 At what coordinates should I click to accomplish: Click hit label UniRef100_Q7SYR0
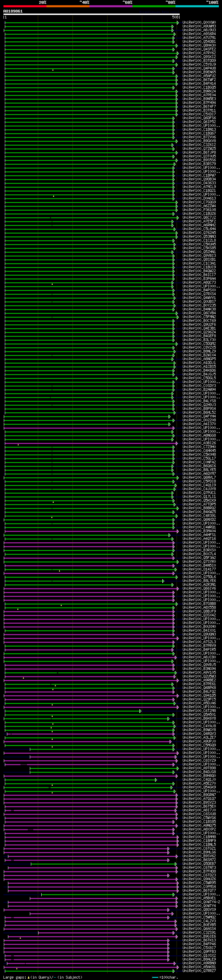pyautogui.click(x=199, y=561)
